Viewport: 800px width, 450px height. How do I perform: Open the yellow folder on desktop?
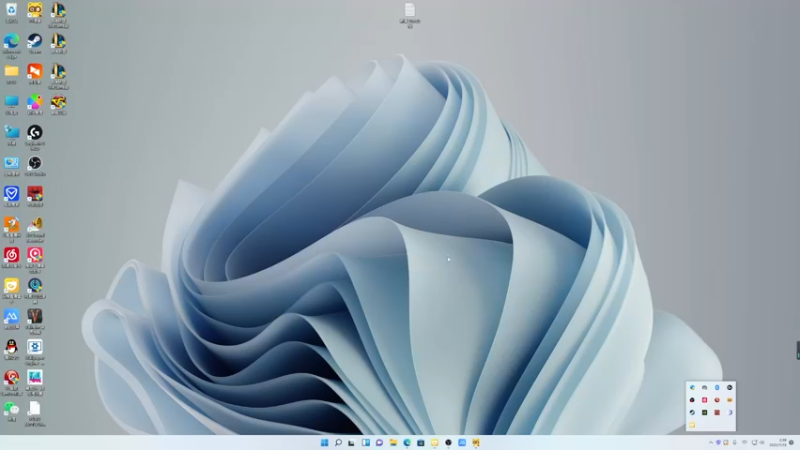coord(11,73)
